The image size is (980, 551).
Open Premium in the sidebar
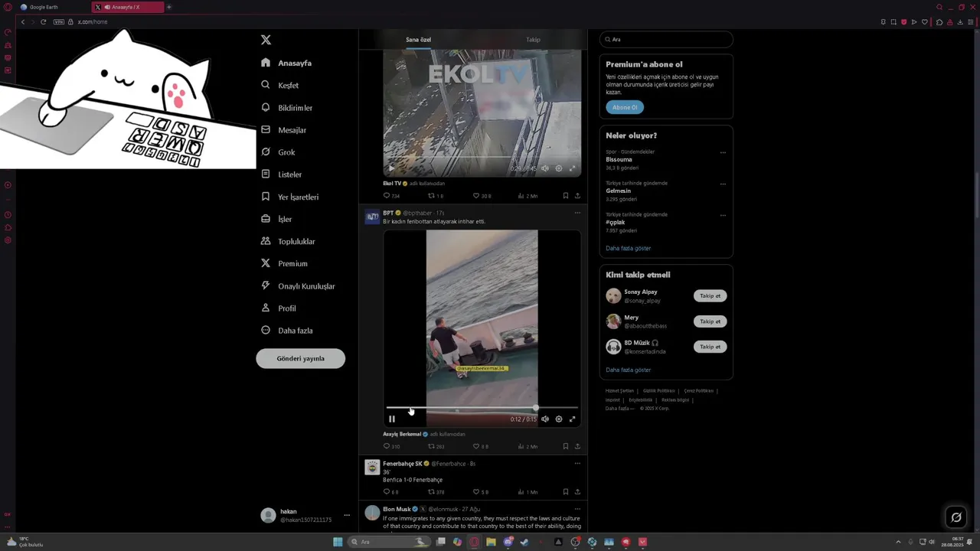coord(284,263)
